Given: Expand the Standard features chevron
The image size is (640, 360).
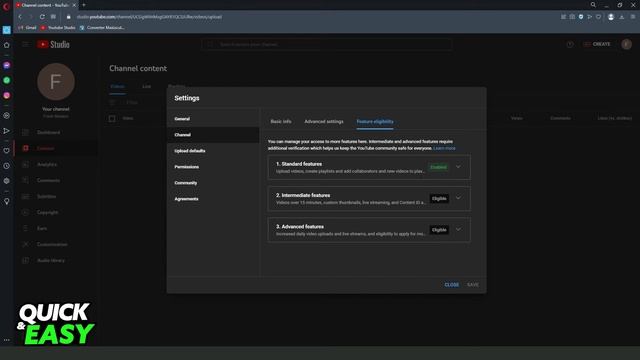Looking at the screenshot, I should [x=458, y=167].
